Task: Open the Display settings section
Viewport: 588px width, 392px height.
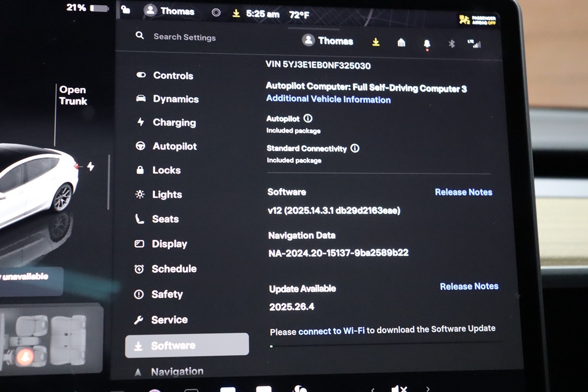Action: 161,244
